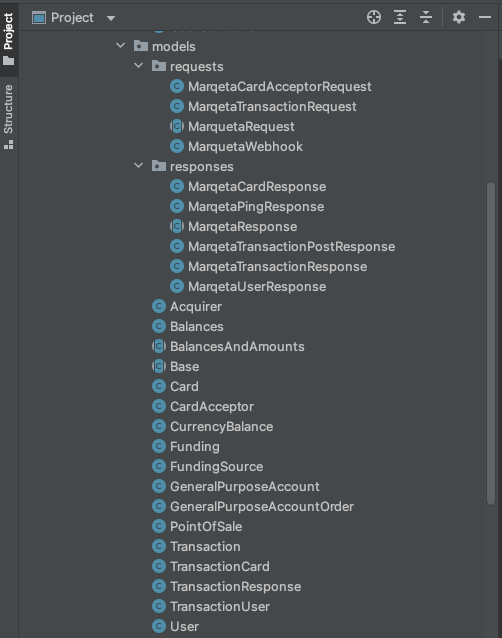Viewport: 502px width, 638px height.
Task: Collapse the models folder
Action: tap(120, 46)
